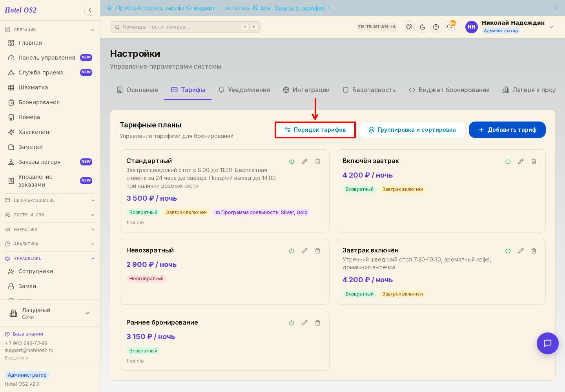
Task: Open Управление заказами section
Action: (50, 181)
